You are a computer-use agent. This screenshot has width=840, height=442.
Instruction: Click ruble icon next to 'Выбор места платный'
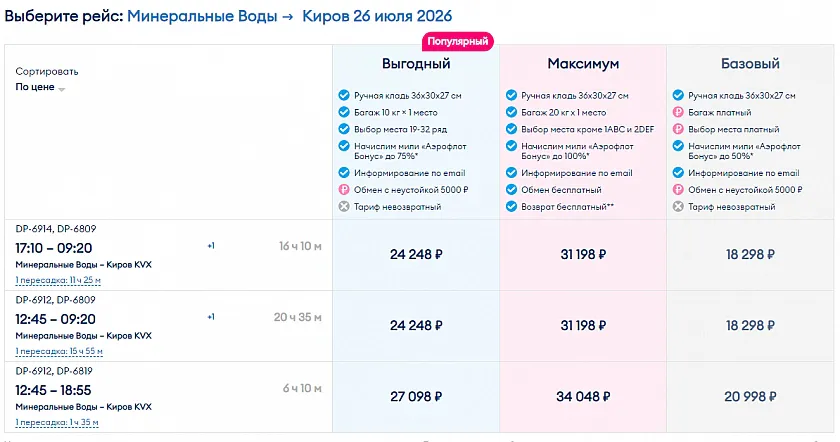[x=678, y=129]
